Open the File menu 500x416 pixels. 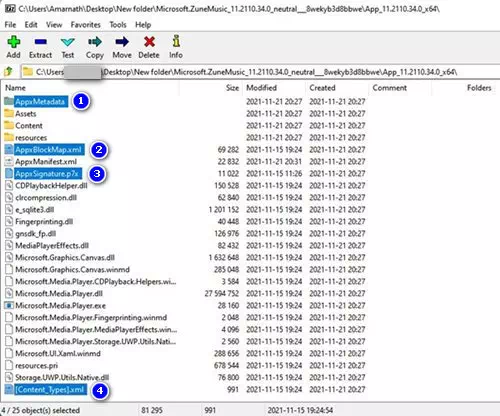pyautogui.click(x=10, y=25)
